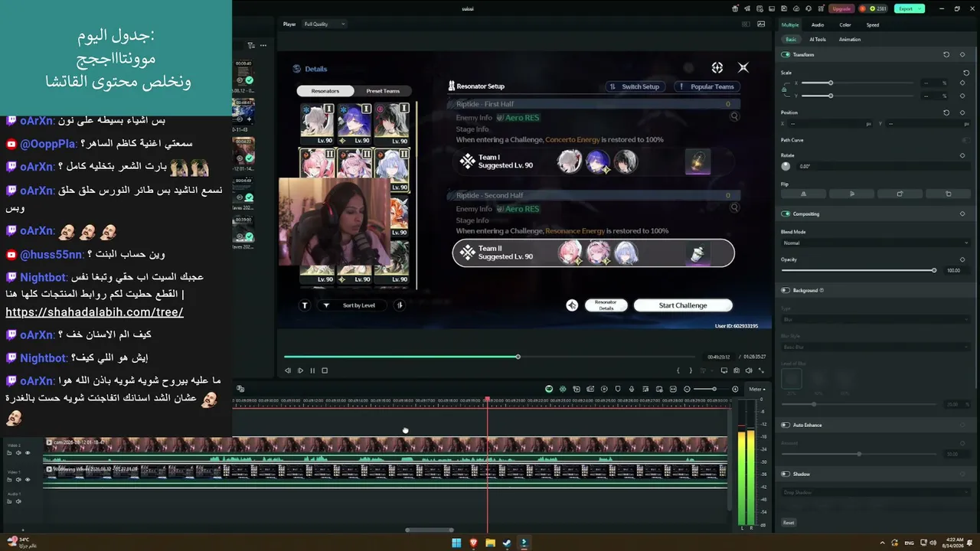This screenshot has width=980, height=551.
Task: Toggle the Transform switch
Action: (x=786, y=54)
